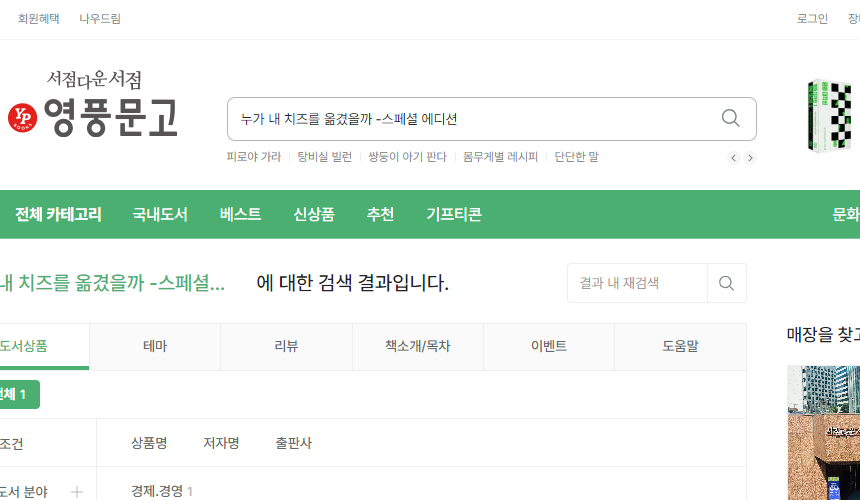This screenshot has height=500, width=860.
Task: Search trending keyword 피로야 가라
Action: pyautogui.click(x=253, y=157)
